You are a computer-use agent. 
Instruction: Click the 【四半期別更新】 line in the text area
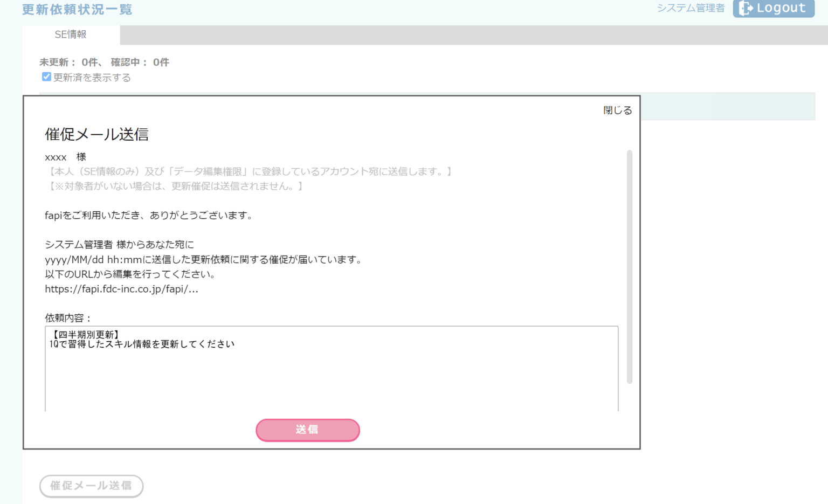coord(85,335)
